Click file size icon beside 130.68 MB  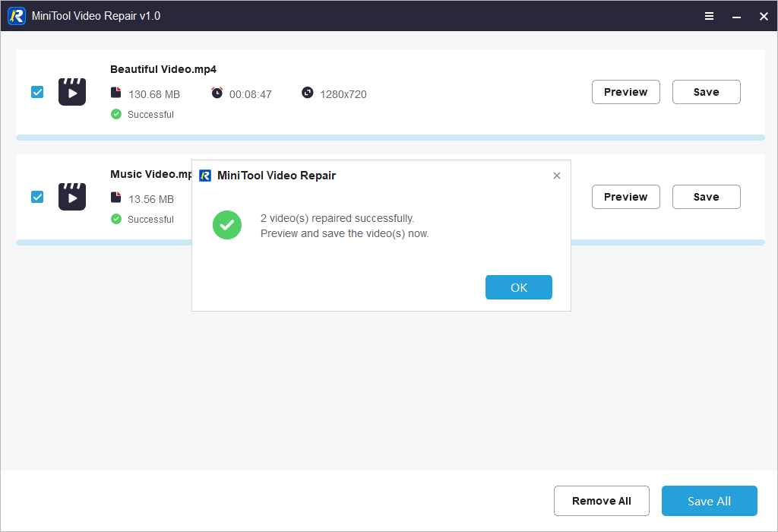[115, 93]
